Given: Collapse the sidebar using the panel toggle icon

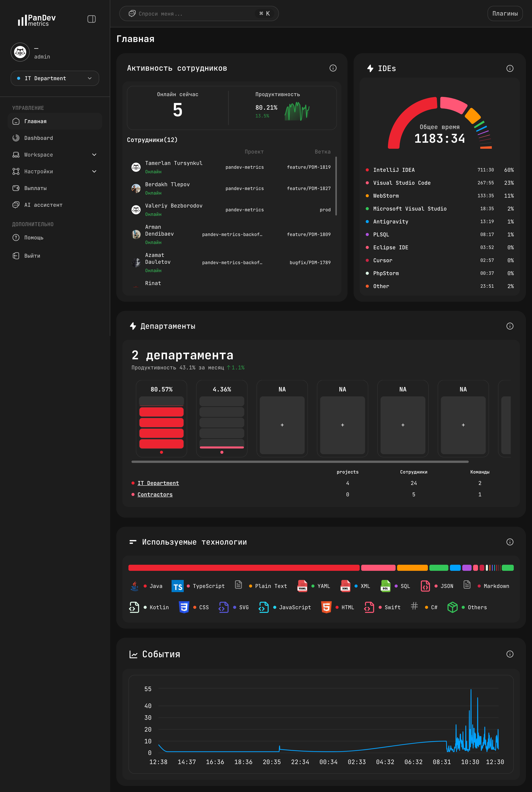Looking at the screenshot, I should pos(92,19).
